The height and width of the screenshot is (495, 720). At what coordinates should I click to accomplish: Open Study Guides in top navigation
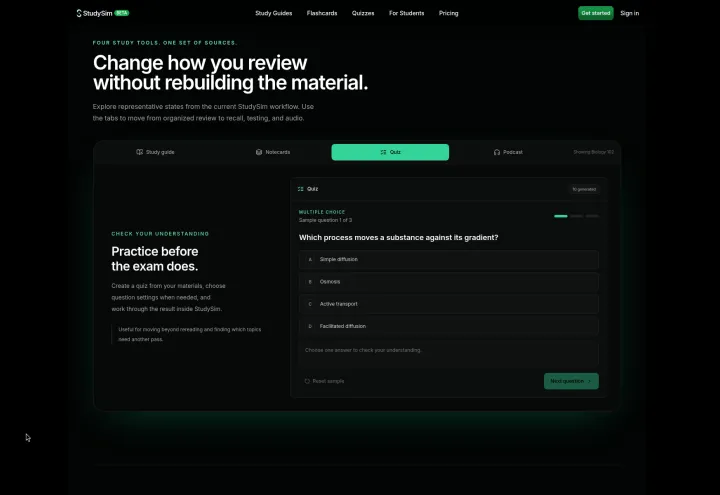274,13
